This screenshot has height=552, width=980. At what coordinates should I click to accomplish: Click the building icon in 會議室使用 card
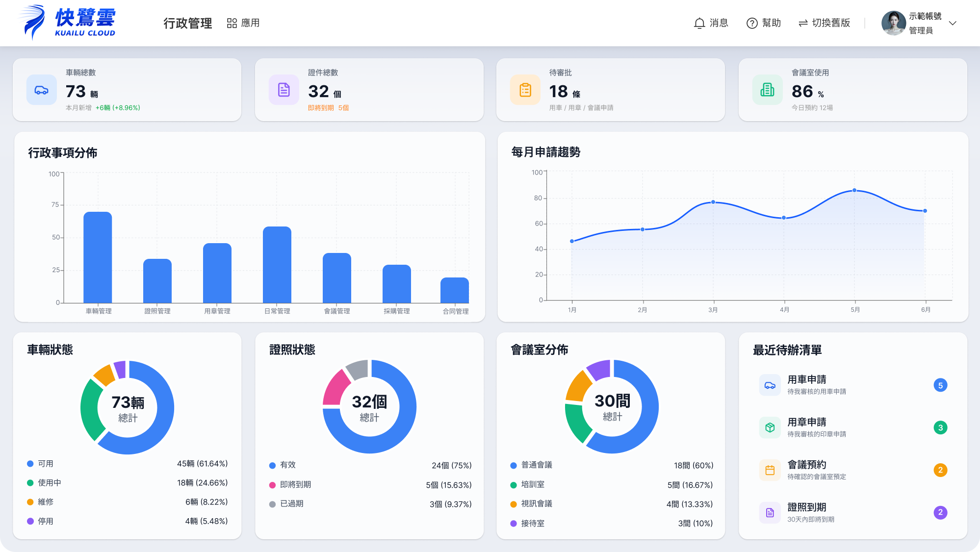coord(768,90)
